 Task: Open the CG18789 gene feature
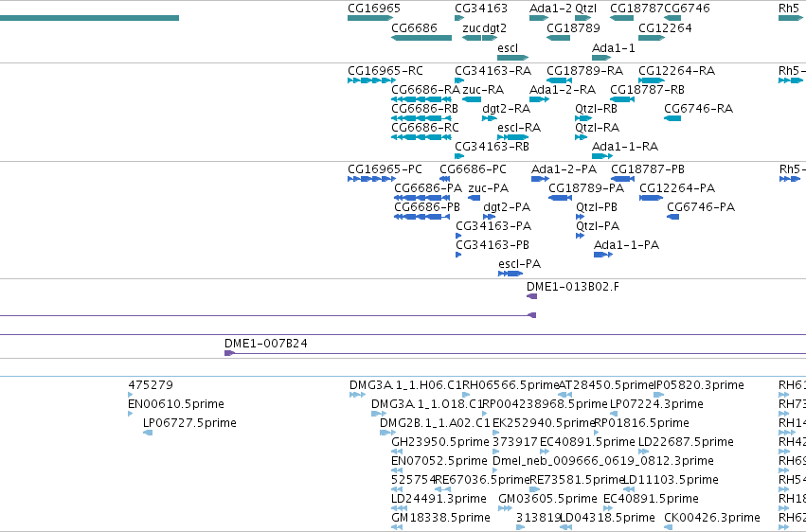coord(558,38)
